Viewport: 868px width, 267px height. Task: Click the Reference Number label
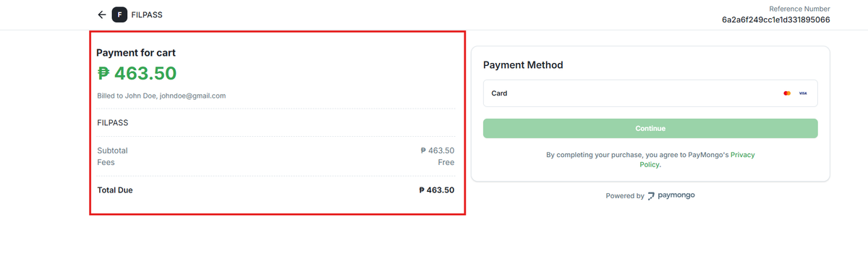point(799,8)
